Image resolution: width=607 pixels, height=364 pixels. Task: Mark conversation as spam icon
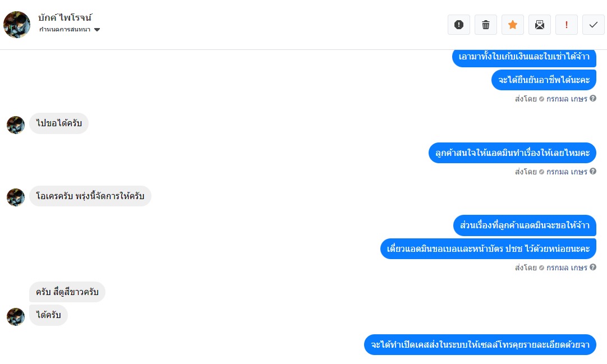pyautogui.click(x=459, y=25)
